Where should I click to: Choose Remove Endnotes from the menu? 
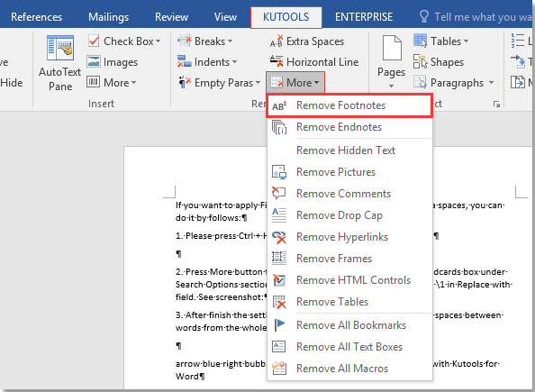point(349,127)
